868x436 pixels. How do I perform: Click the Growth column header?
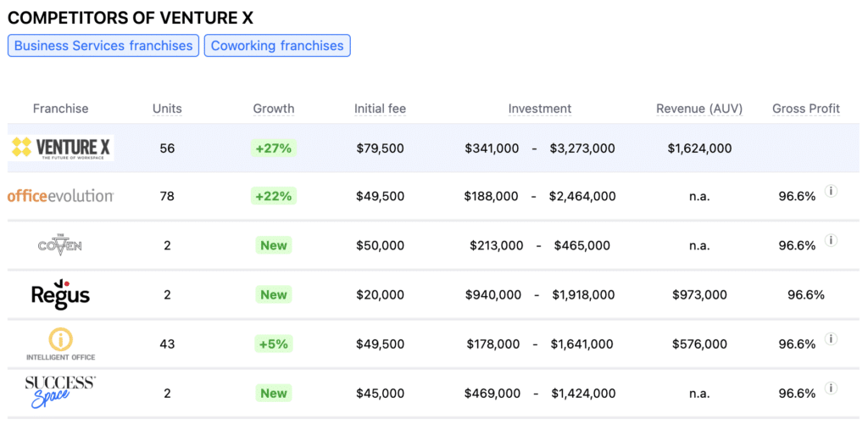coord(274,109)
